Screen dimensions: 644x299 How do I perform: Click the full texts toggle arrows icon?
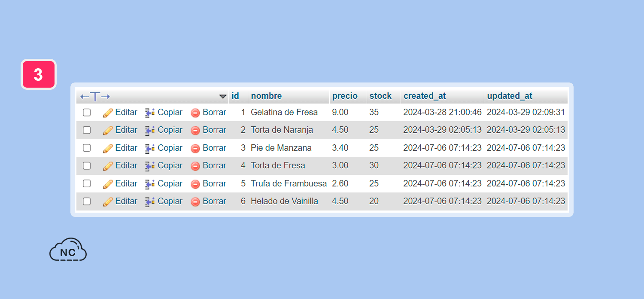[x=95, y=96]
